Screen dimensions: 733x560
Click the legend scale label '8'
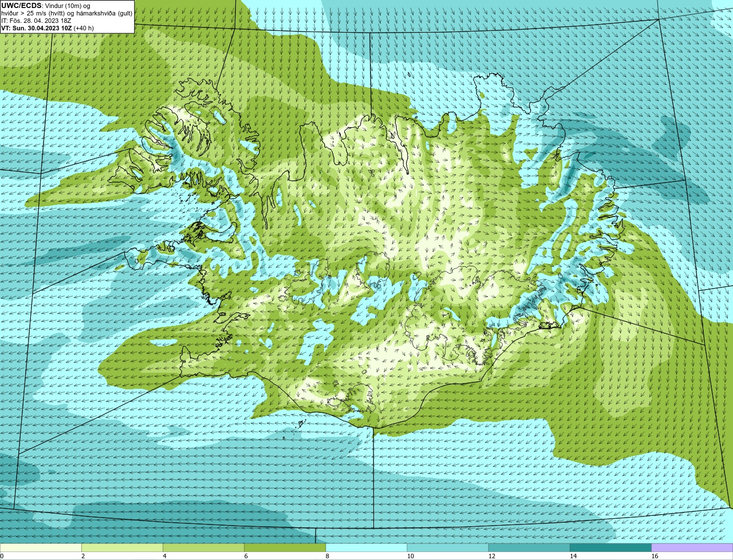pos(328,556)
